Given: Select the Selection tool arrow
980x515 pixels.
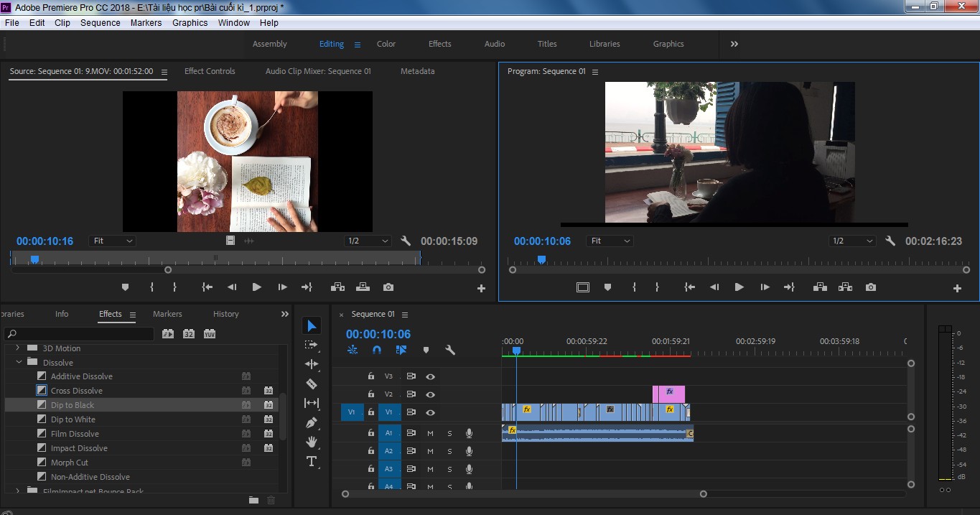Looking at the screenshot, I should (312, 326).
